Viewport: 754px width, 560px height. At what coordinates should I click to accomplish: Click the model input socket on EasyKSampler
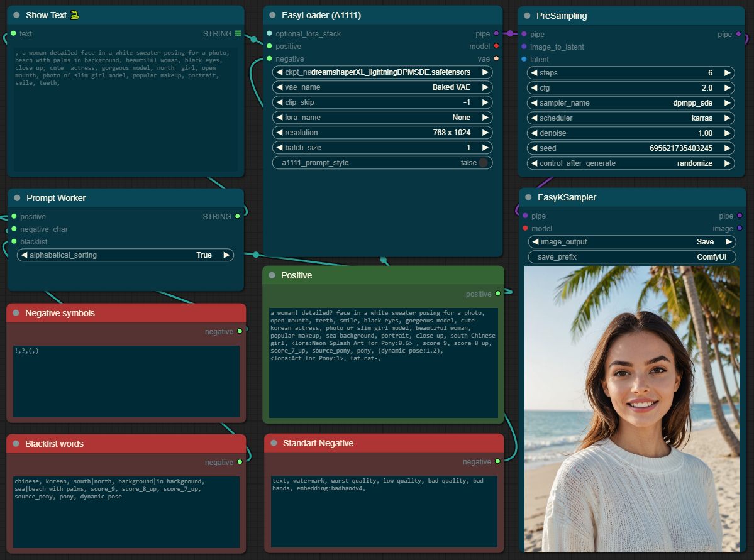click(x=525, y=228)
